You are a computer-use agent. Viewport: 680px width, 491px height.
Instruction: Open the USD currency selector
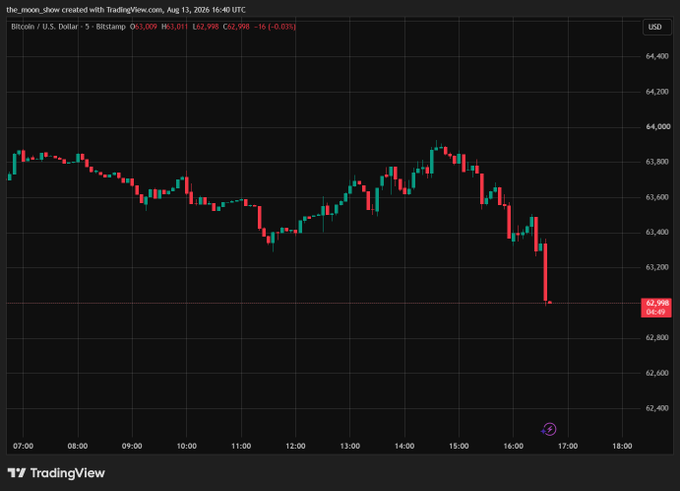655,27
